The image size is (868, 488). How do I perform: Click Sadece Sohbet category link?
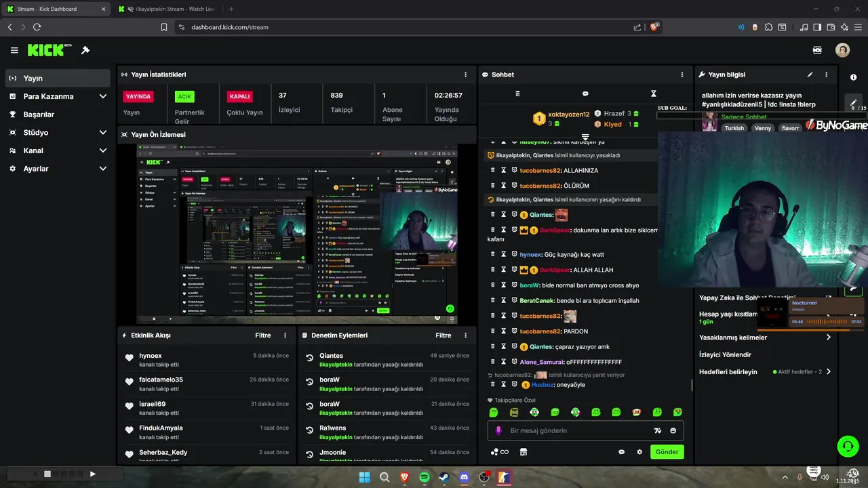tap(743, 117)
